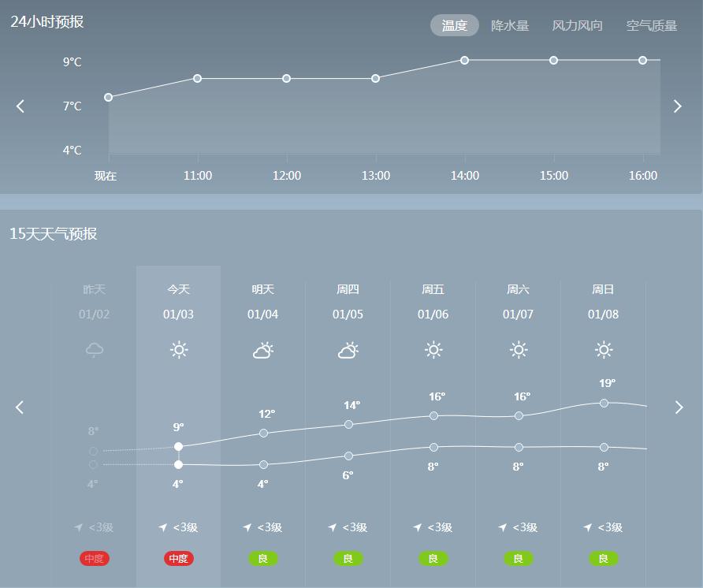Click the wind direction arrow for 周日
The width and height of the screenshot is (703, 588).
(x=588, y=527)
